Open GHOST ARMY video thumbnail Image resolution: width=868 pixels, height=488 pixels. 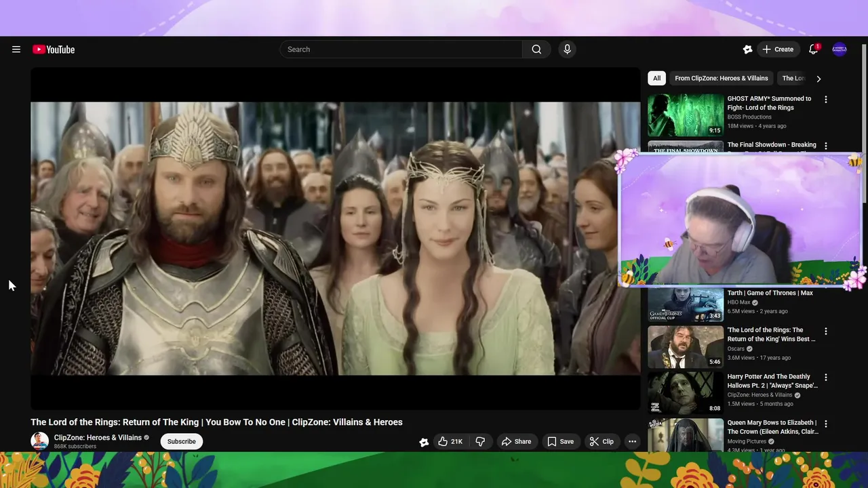[x=686, y=115]
